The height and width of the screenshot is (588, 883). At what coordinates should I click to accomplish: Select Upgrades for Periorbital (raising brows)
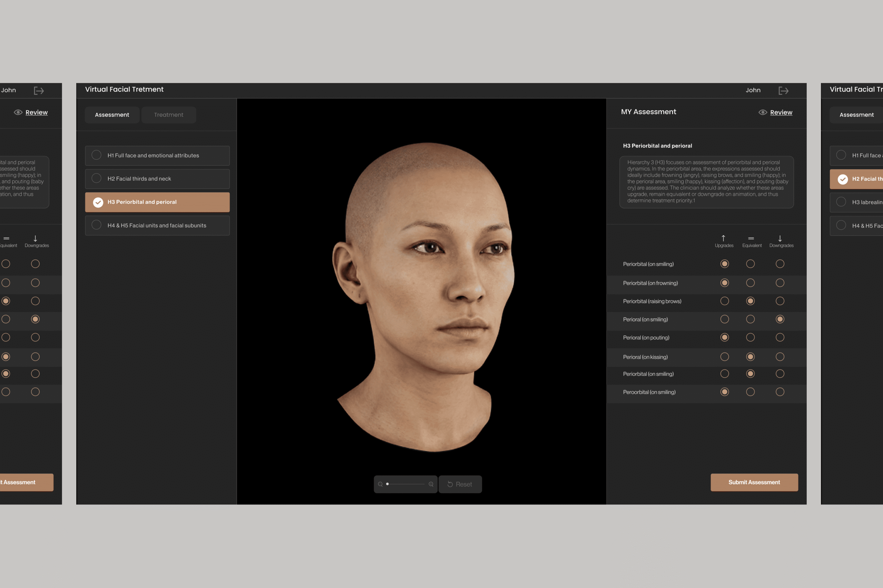[x=724, y=301]
